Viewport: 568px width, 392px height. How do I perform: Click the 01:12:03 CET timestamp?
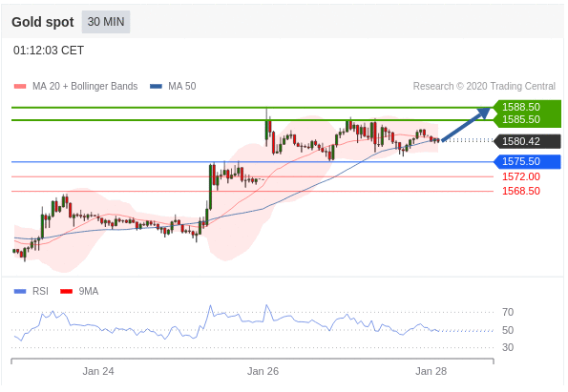point(49,51)
